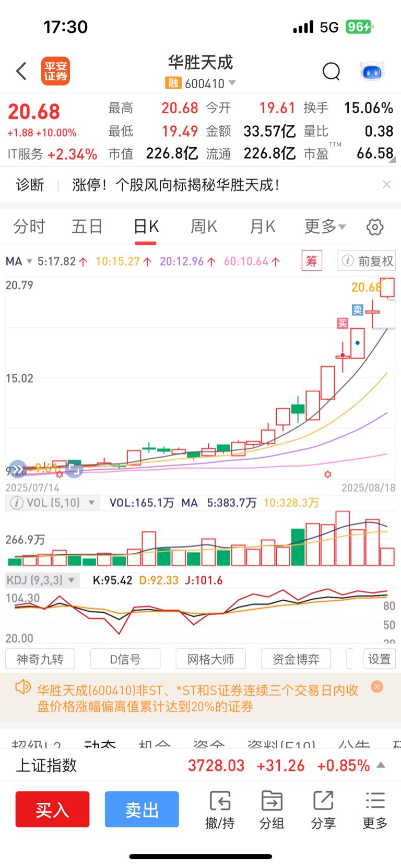Tap the D信号 button

(125, 659)
